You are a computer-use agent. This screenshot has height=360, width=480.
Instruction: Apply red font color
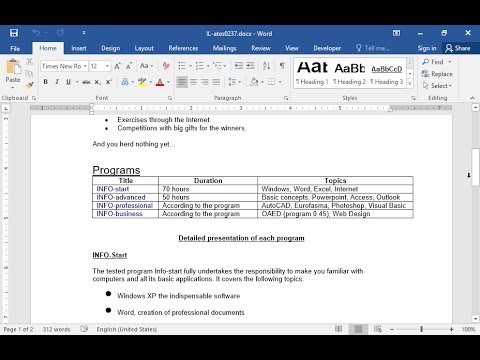point(160,82)
